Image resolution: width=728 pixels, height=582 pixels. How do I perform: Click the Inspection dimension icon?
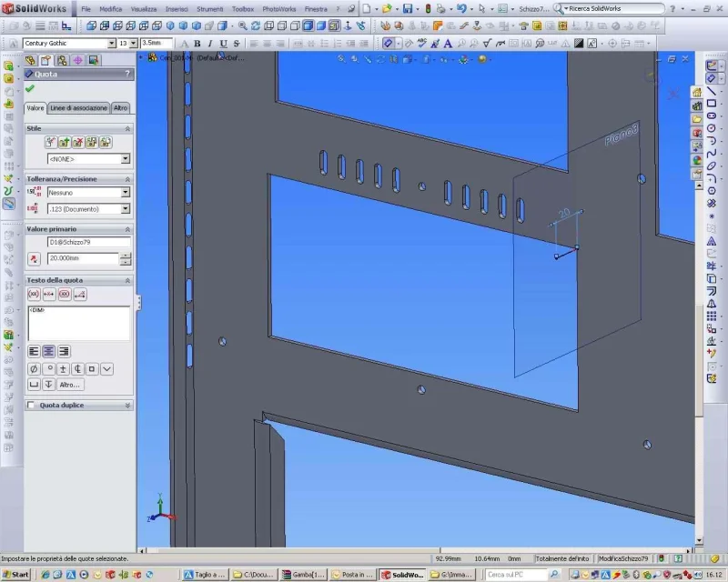pos(65,295)
